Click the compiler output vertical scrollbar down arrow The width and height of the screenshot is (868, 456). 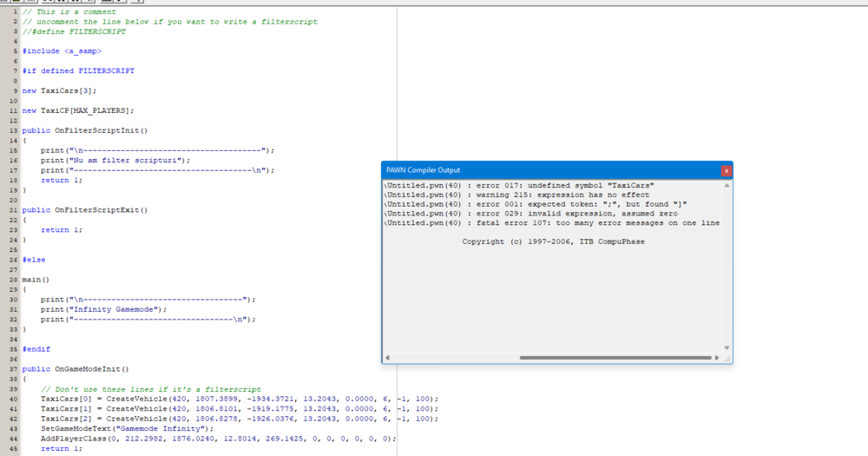727,348
